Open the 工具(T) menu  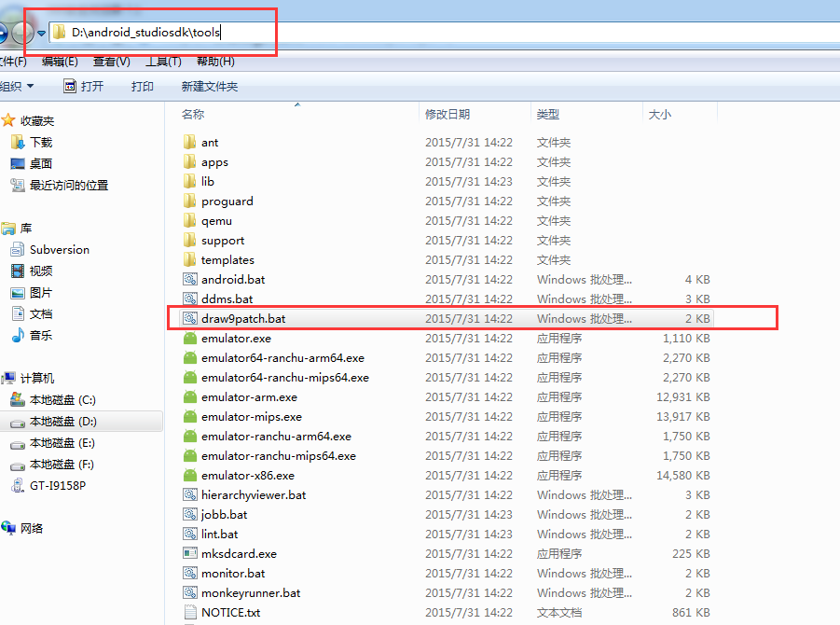[x=163, y=62]
